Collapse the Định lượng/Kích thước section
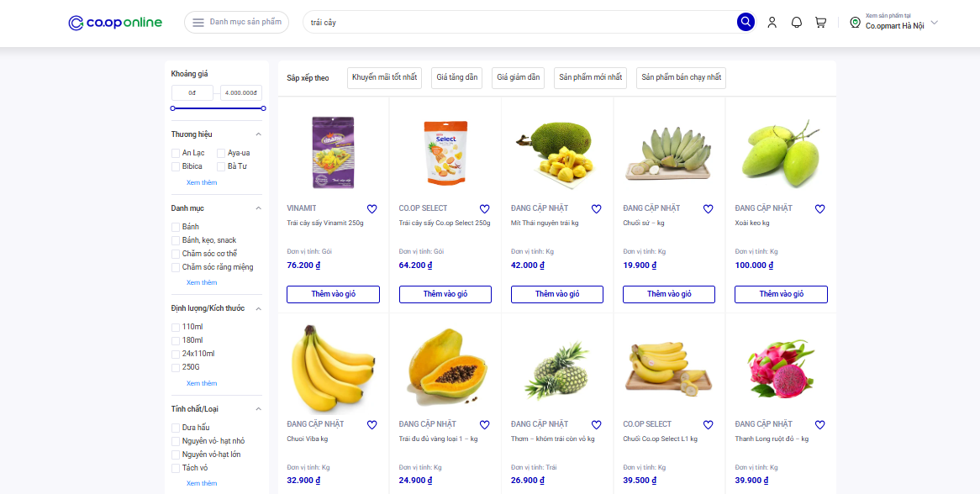Image resolution: width=980 pixels, height=494 pixels. coord(258,308)
